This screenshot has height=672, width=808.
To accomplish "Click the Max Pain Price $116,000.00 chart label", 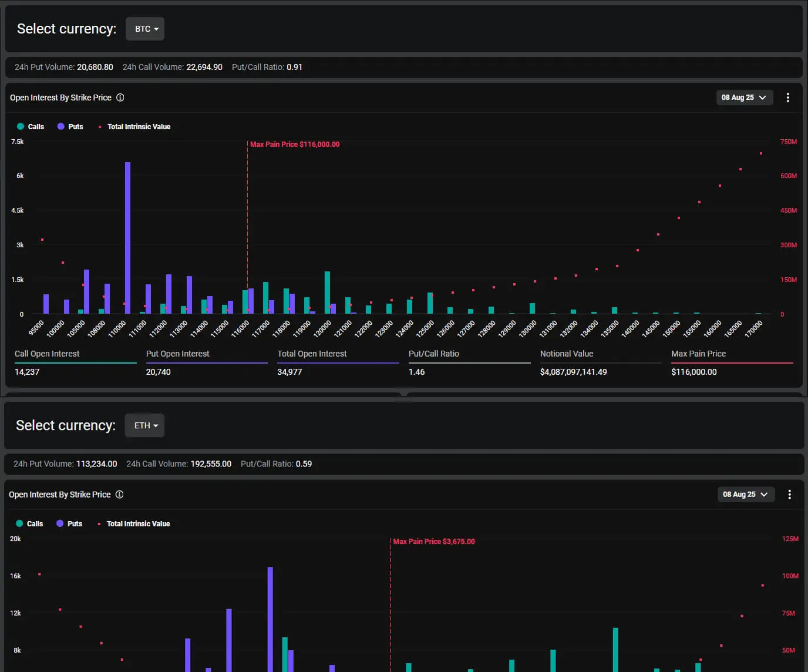I will pos(295,145).
